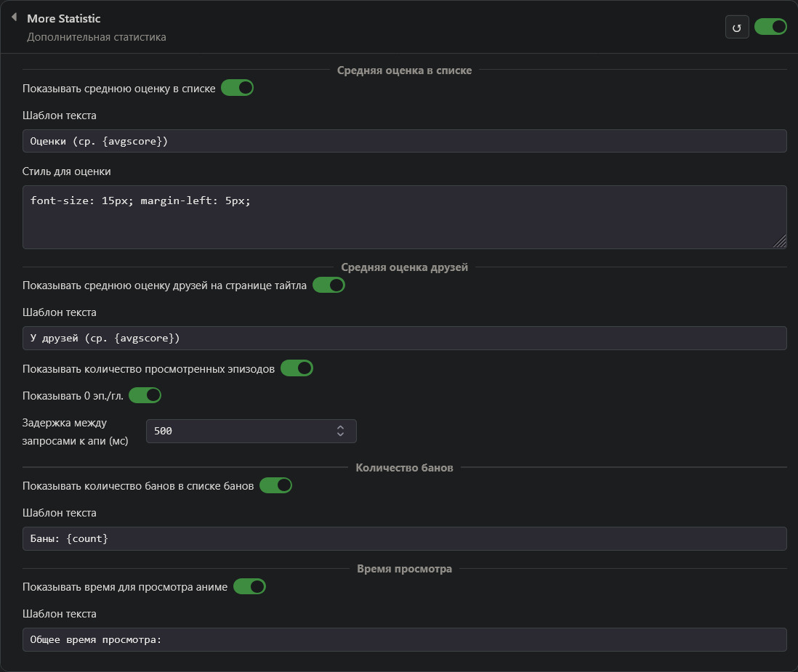Toggle 'Показывать среднюю оценку в списке'

click(x=237, y=88)
